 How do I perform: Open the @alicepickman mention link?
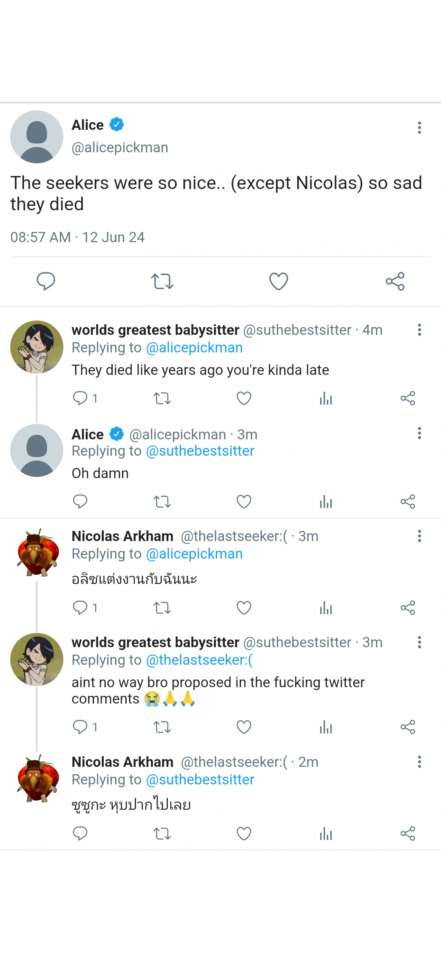(194, 347)
